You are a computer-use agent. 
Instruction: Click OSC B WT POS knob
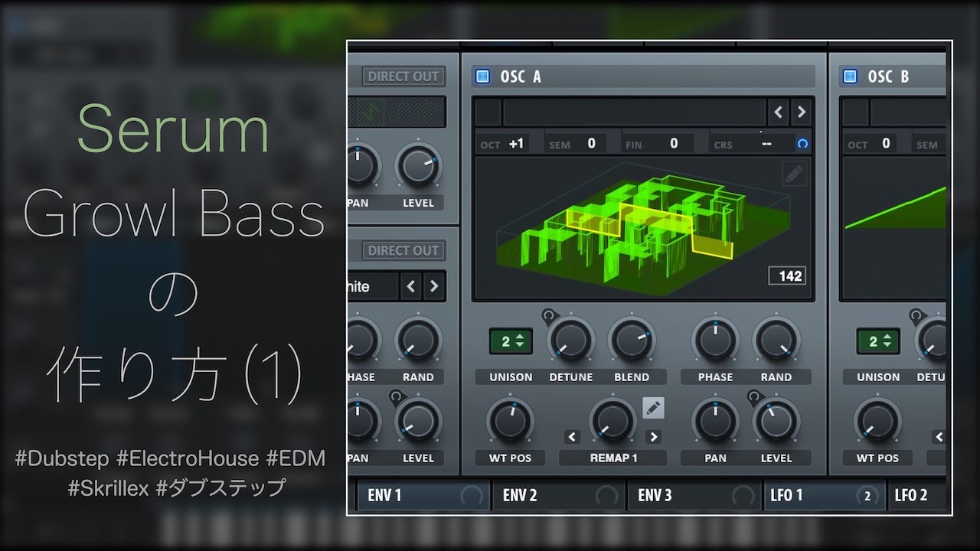(877, 421)
